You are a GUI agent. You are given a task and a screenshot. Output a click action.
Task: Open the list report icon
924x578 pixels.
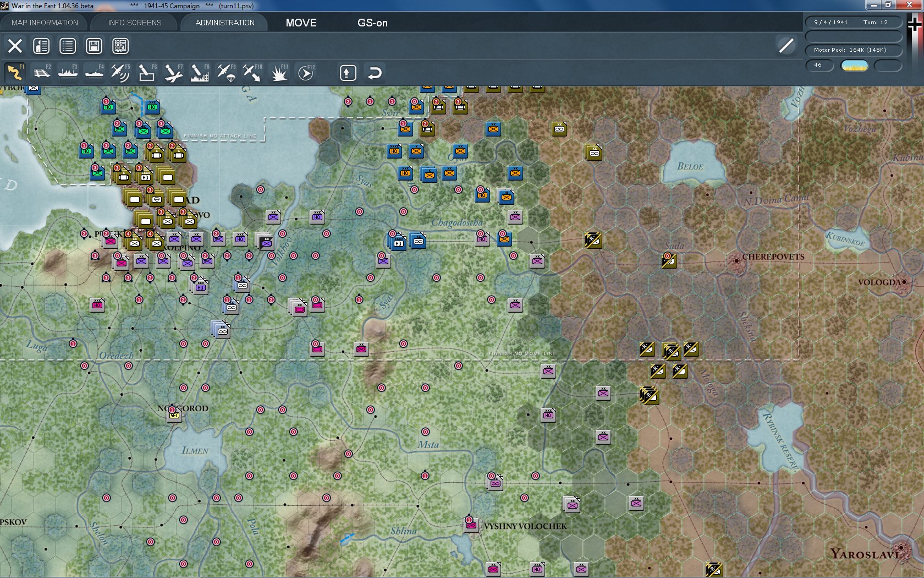pos(68,46)
